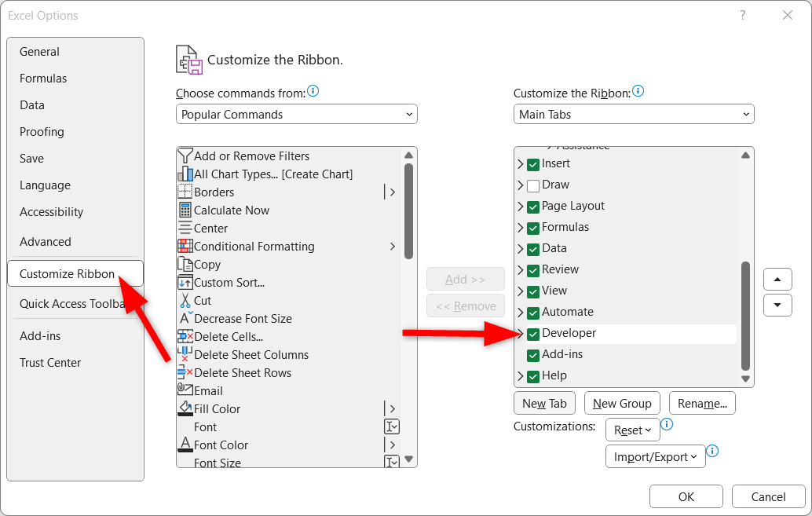Open the Popular Commands dropdown
812x516 pixels.
click(x=297, y=114)
